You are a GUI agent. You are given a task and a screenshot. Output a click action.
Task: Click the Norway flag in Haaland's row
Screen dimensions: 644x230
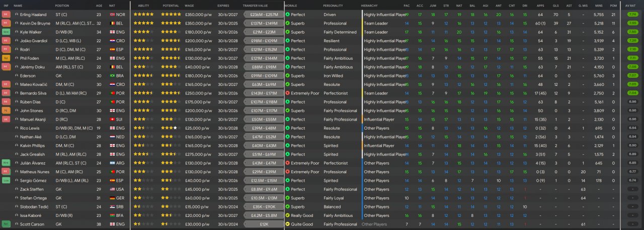tap(112, 15)
